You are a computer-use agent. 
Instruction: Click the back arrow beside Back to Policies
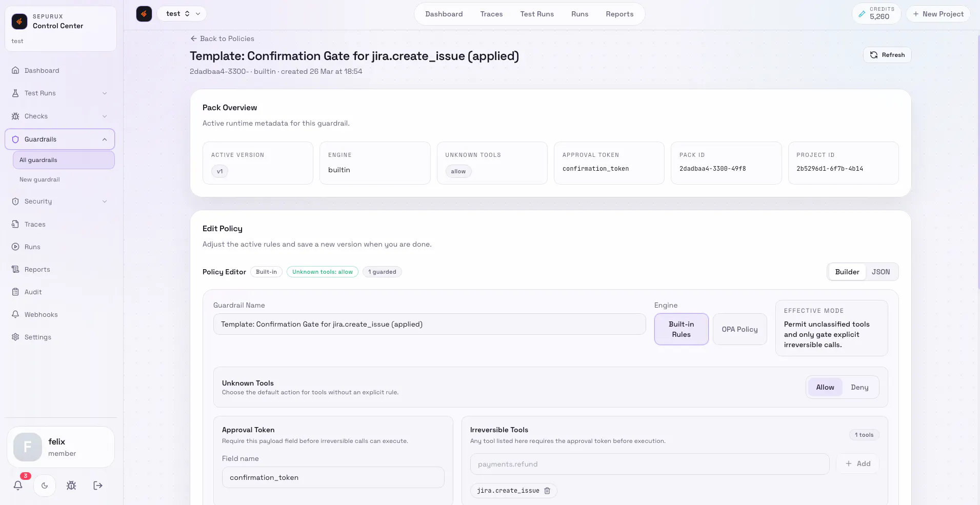(193, 38)
